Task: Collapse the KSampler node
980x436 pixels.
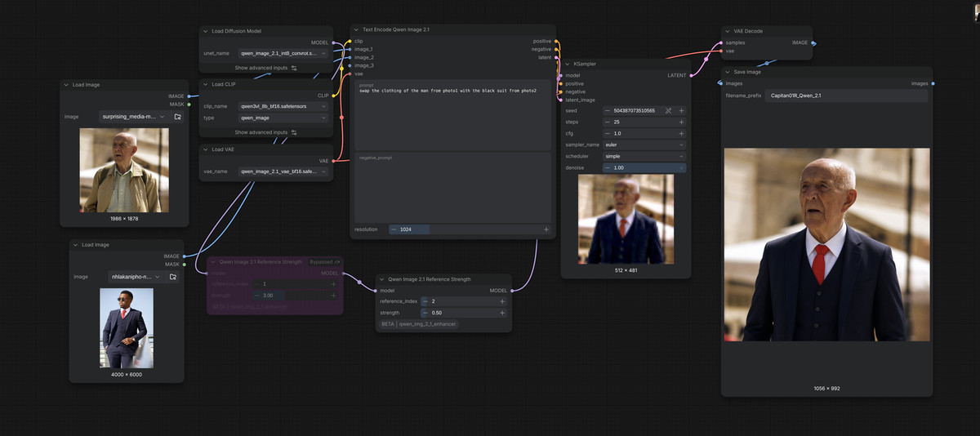Action: [568, 64]
